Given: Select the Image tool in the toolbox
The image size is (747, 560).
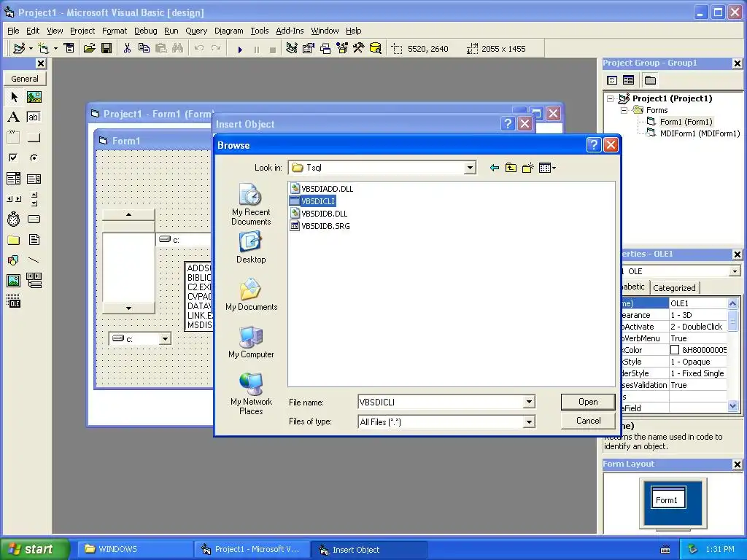Looking at the screenshot, I should click(14, 281).
